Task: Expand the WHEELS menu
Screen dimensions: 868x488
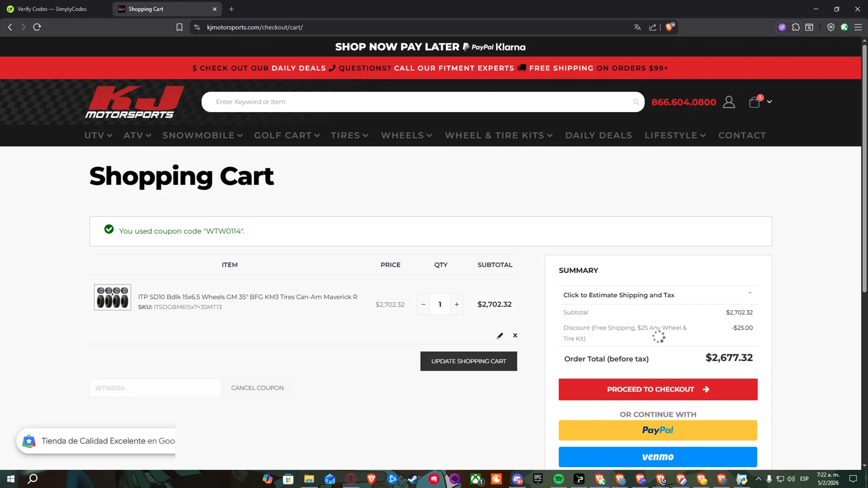Action: [406, 135]
